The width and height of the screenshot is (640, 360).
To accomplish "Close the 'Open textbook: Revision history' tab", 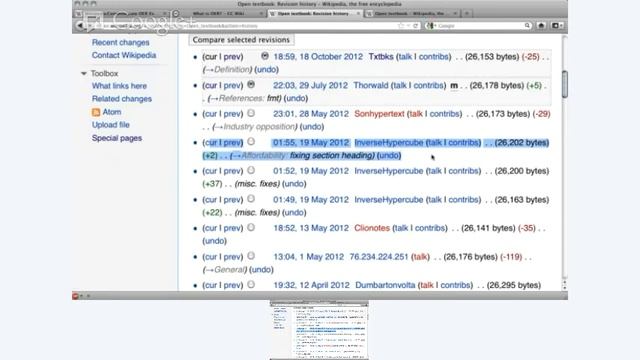I will (x=358, y=13).
